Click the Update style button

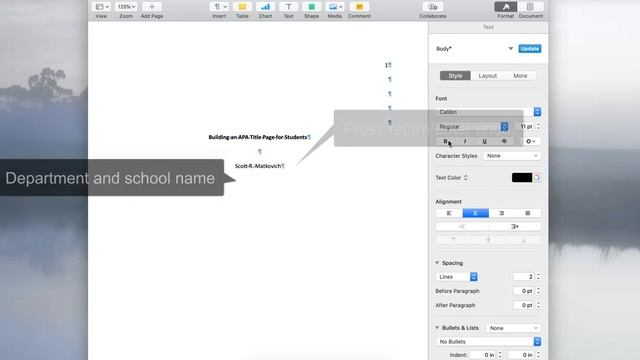click(x=530, y=49)
